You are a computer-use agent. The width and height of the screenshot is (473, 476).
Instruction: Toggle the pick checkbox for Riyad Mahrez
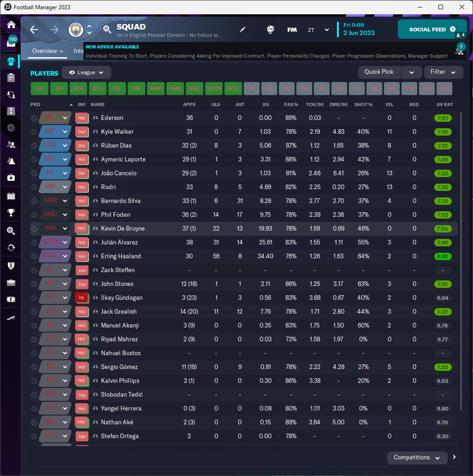tap(34, 339)
